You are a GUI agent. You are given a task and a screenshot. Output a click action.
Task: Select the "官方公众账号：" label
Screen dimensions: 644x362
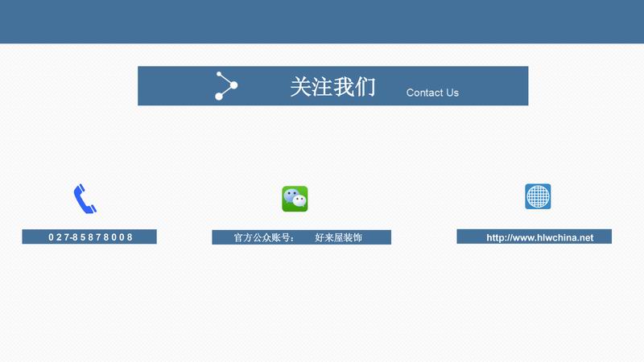(x=264, y=238)
